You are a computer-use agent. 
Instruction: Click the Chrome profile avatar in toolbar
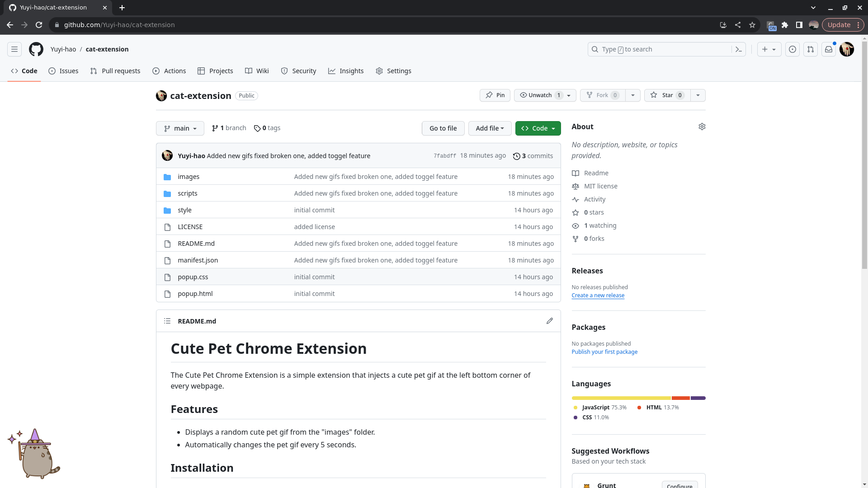click(x=814, y=25)
